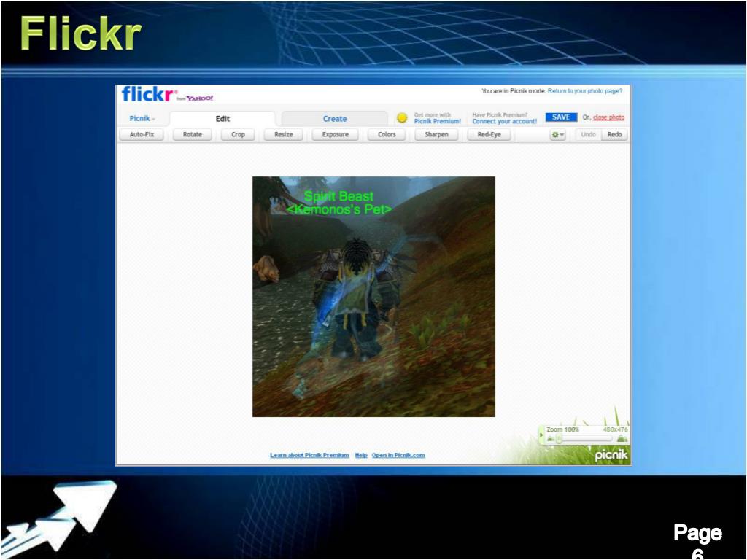Click the blue SAVE button
The image size is (747, 560).
pyautogui.click(x=561, y=117)
